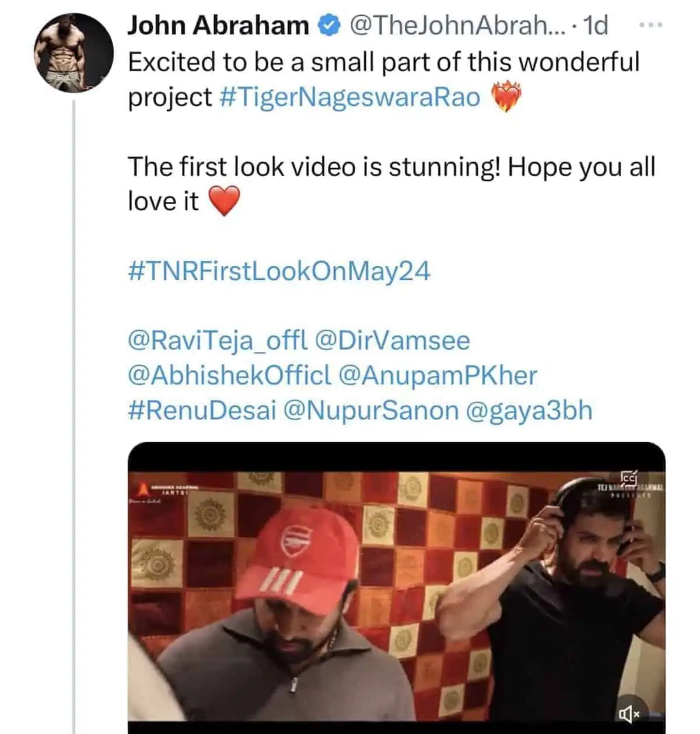
Task: Visit the @RaviTeja_offl mention
Action: point(217,341)
